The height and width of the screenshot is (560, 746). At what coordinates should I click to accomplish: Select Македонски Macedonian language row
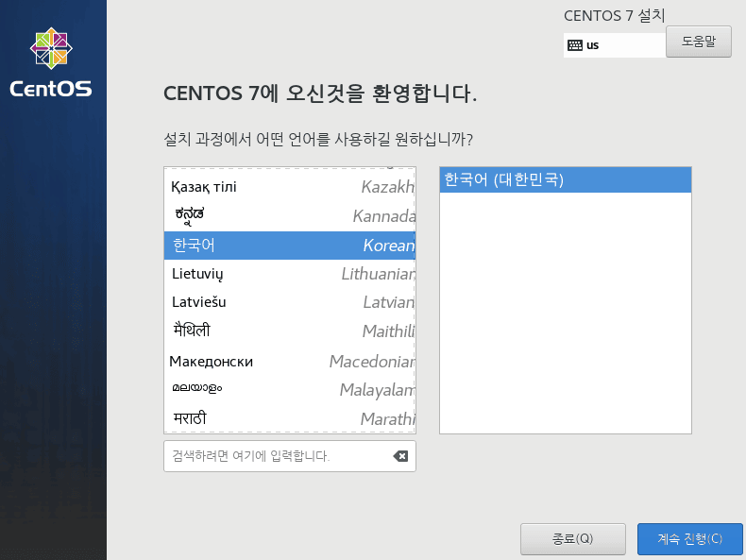click(x=290, y=362)
